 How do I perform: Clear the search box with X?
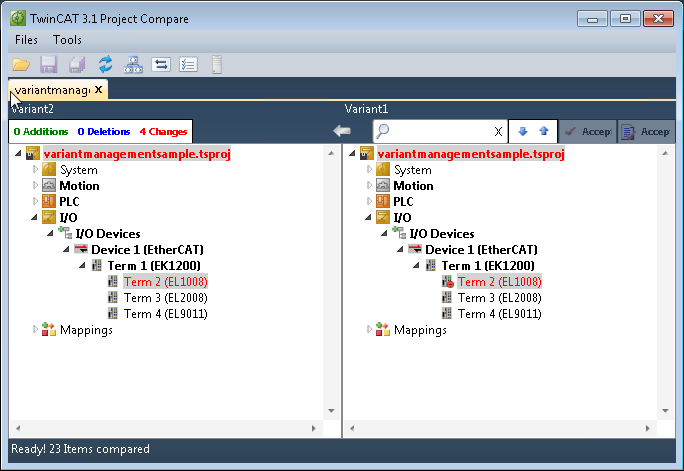click(x=498, y=132)
